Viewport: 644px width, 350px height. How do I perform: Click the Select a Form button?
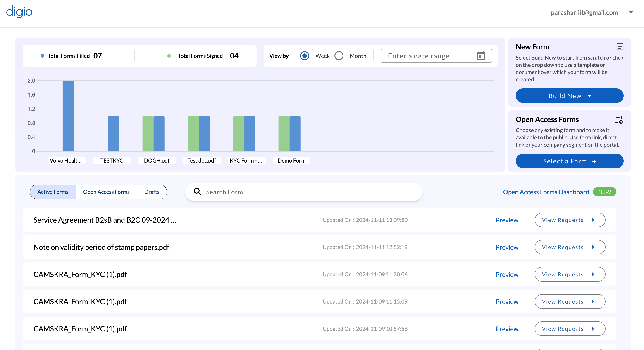pyautogui.click(x=570, y=161)
